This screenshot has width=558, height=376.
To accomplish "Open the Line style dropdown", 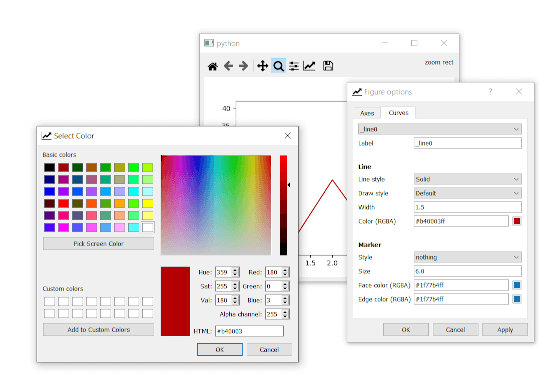I will pos(468,179).
